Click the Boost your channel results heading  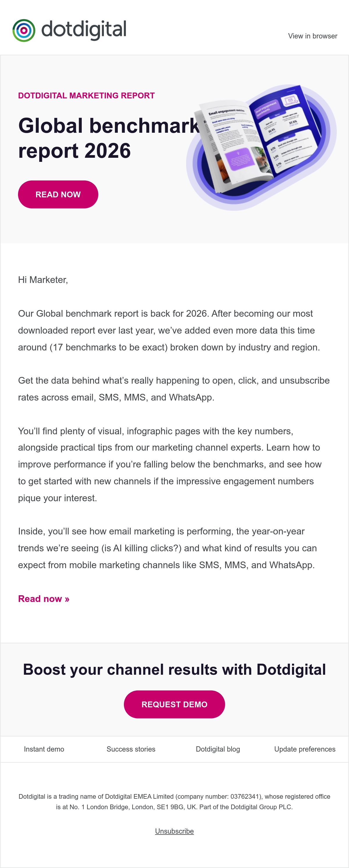point(174,669)
